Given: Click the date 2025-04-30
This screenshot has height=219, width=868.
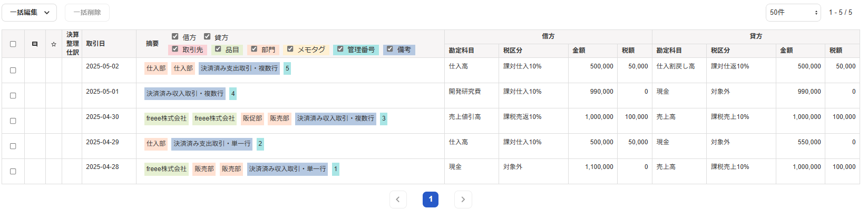Looking at the screenshot, I should pos(102,117).
